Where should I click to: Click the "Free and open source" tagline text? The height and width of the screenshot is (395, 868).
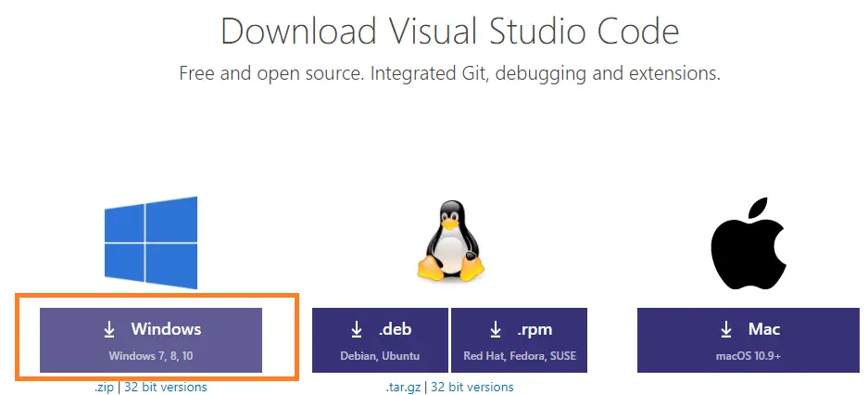coord(449,73)
